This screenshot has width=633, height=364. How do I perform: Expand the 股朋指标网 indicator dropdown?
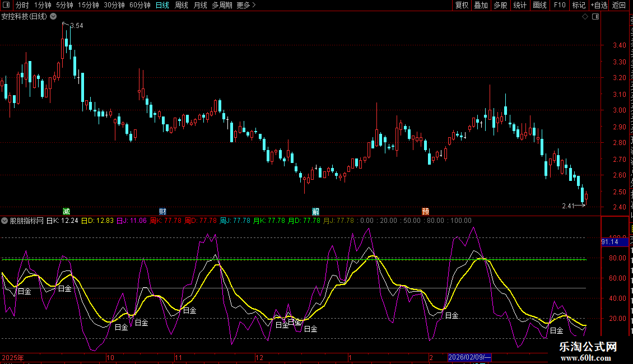[x=5, y=221]
